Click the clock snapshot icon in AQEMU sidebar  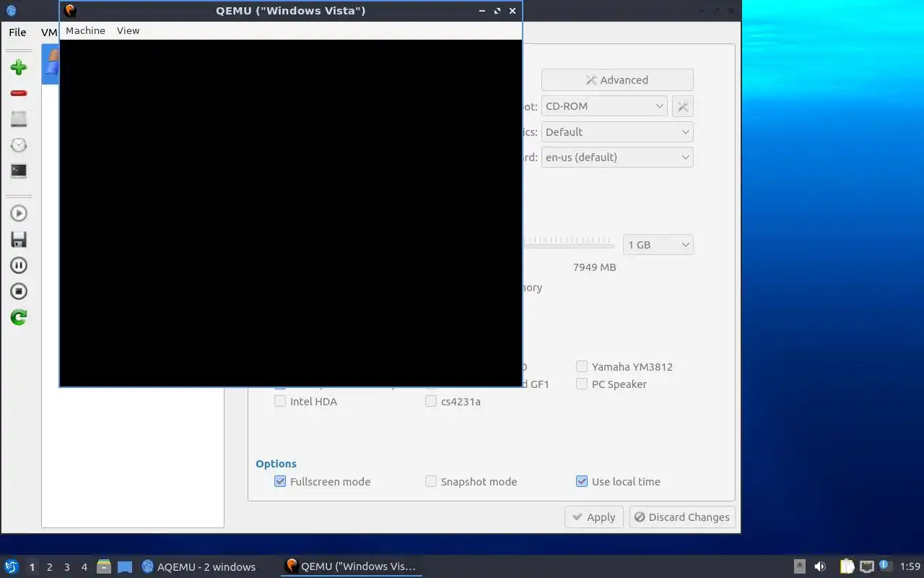click(19, 145)
